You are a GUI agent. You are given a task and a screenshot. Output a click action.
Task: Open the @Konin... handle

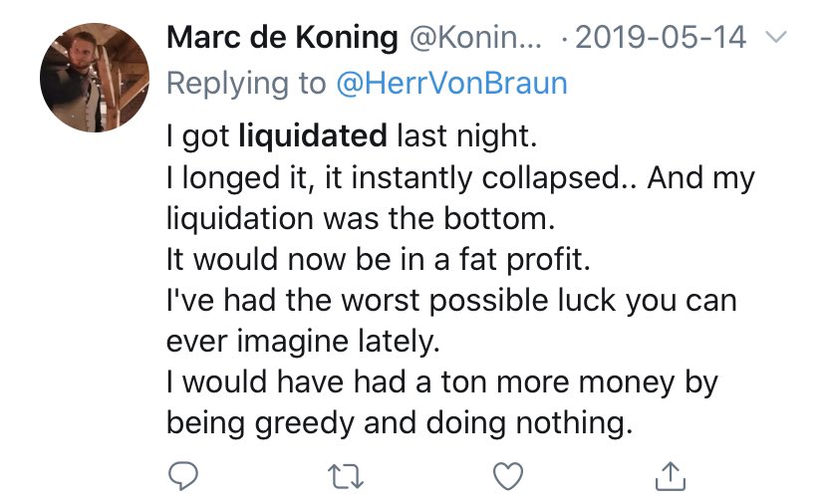click(x=475, y=38)
